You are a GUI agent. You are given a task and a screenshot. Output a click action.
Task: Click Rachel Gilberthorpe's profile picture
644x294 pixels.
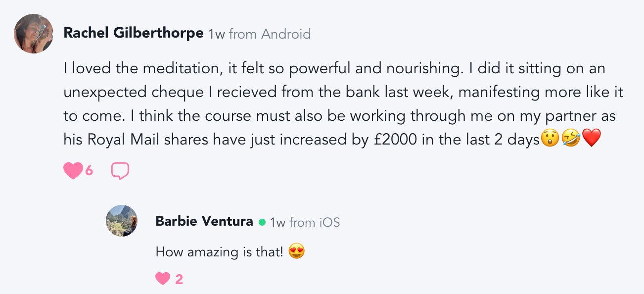[x=34, y=34]
